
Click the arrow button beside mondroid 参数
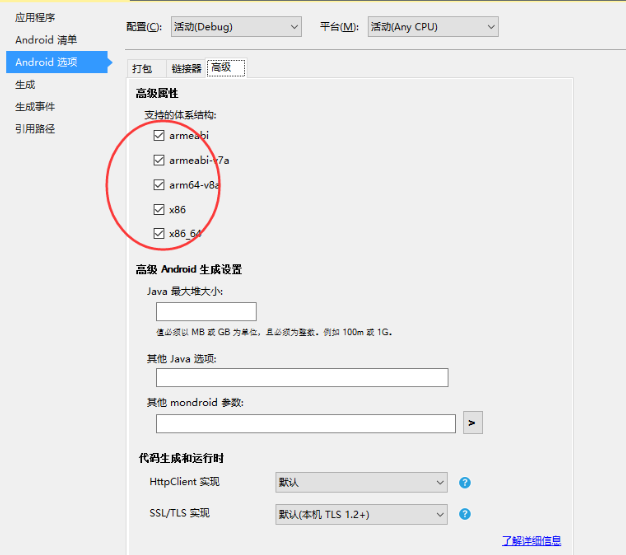pos(473,422)
